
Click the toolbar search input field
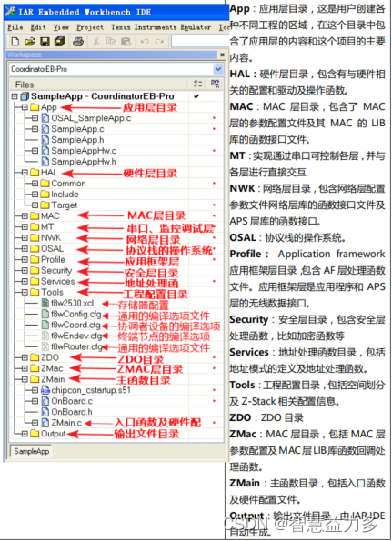pos(199,42)
